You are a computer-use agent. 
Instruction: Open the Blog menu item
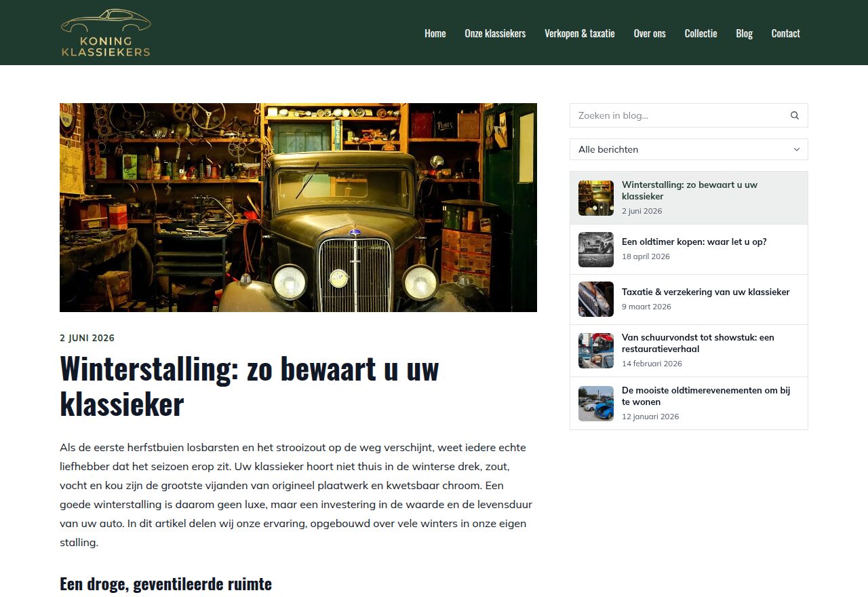[x=744, y=33]
